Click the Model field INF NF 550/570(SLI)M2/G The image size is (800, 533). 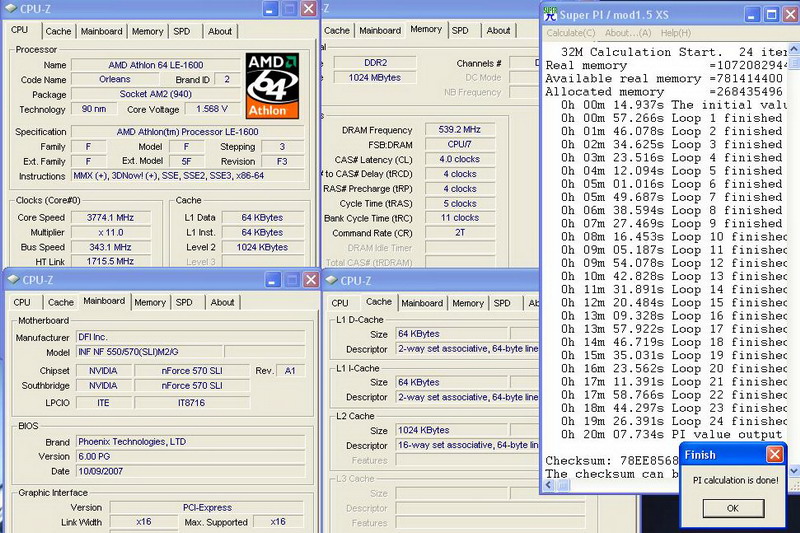pyautogui.click(x=149, y=351)
